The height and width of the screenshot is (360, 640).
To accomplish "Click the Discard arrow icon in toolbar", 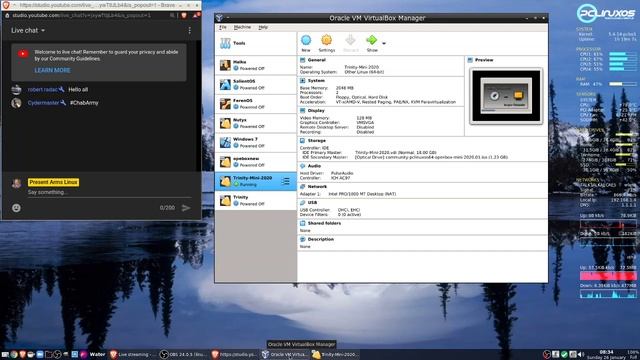I will tap(350, 40).
